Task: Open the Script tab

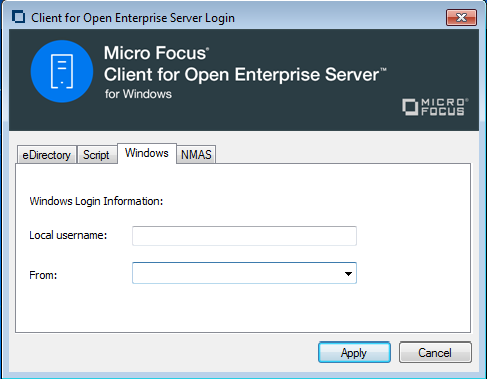Action: click(x=96, y=155)
